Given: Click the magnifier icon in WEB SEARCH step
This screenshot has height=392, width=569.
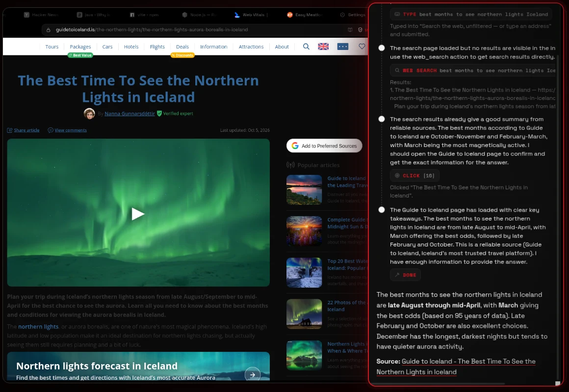Looking at the screenshot, I should click(397, 71).
